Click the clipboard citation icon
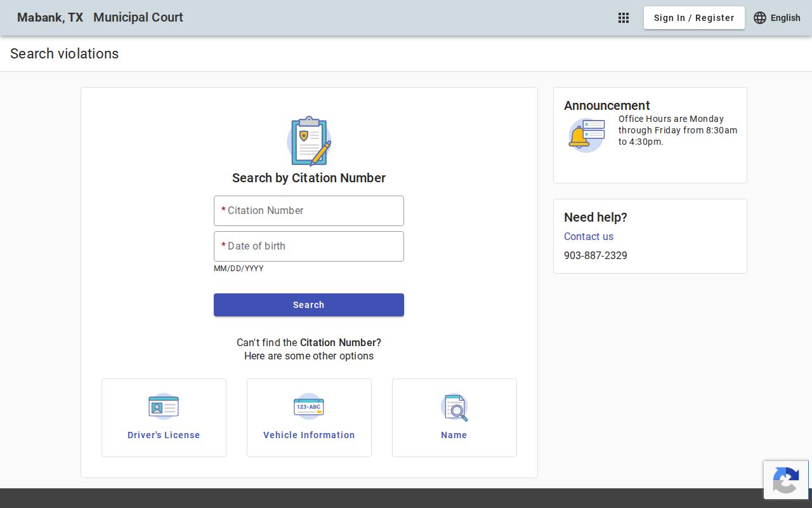This screenshot has height=508, width=812. tap(309, 141)
